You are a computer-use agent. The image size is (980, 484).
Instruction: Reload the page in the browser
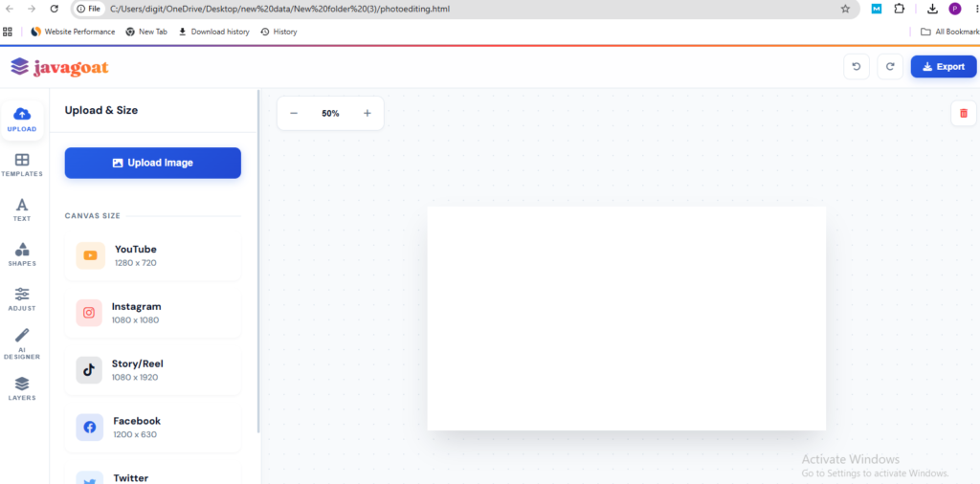[55, 9]
